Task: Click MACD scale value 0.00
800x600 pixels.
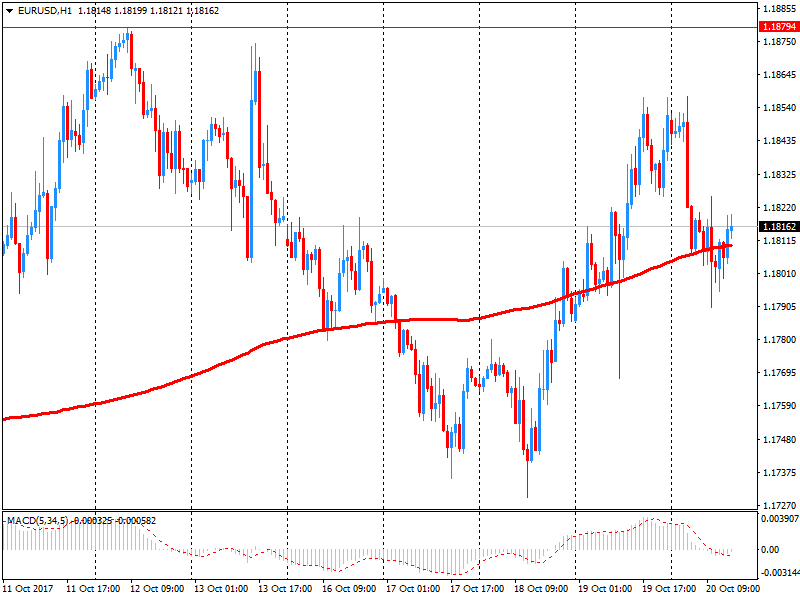Action: [769, 549]
